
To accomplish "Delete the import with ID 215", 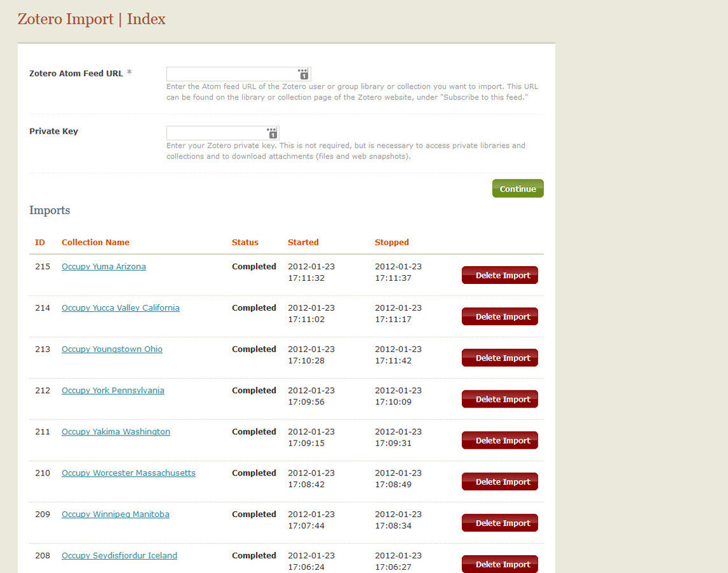I will pyautogui.click(x=499, y=275).
